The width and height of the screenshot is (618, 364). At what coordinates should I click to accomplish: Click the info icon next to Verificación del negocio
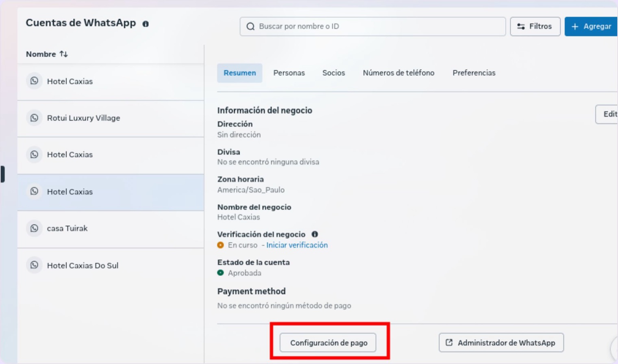coord(315,234)
